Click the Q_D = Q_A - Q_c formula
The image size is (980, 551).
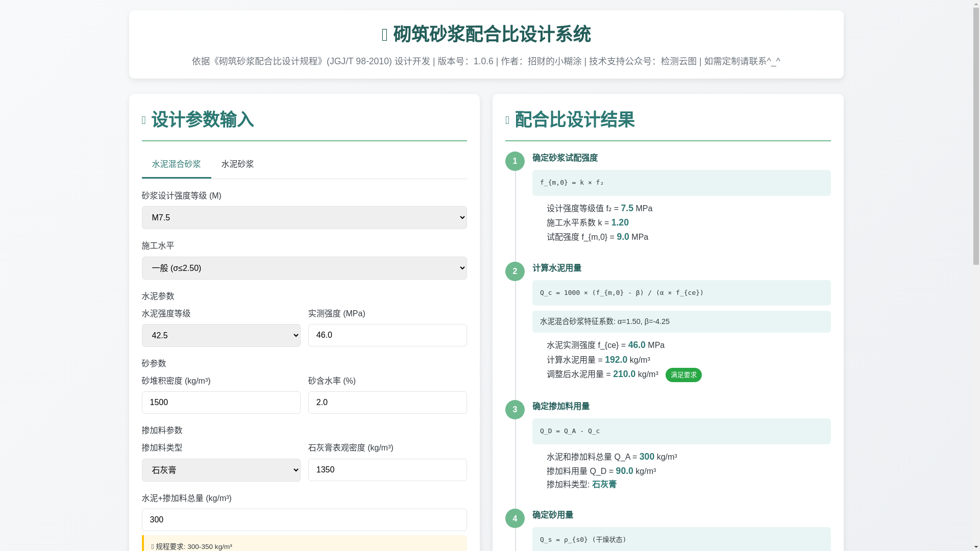(x=681, y=431)
